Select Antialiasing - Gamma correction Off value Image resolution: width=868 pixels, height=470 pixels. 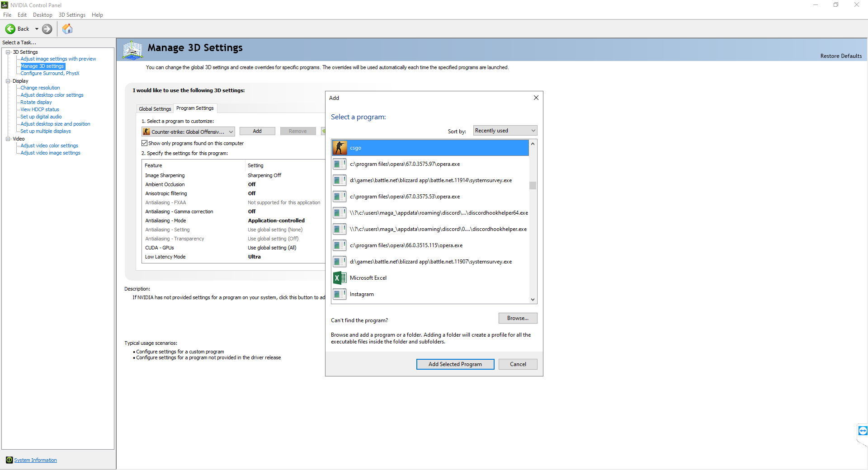point(252,211)
